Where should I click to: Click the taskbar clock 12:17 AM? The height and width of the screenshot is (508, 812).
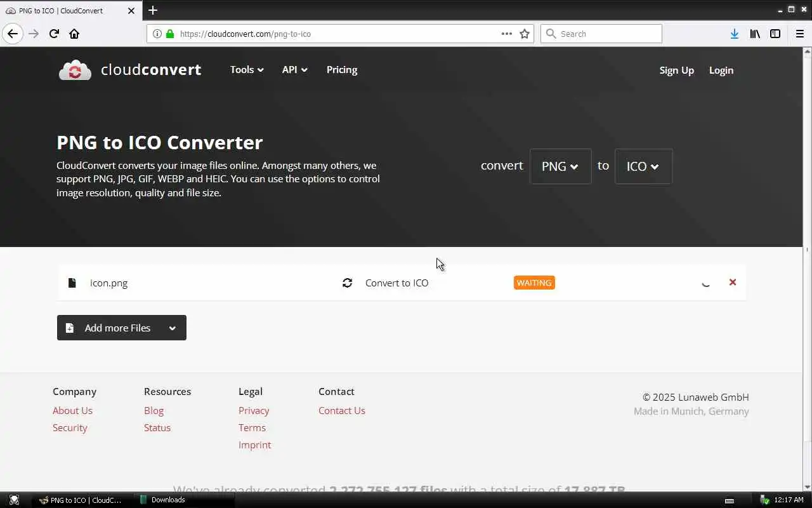(789, 500)
